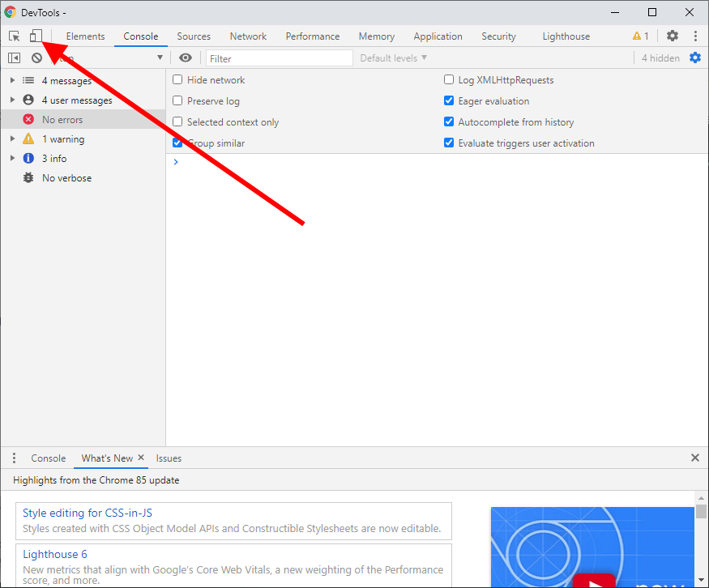Open the Style editing for CSS-in-JS link
Screen dimensions: 709x588
pos(88,513)
